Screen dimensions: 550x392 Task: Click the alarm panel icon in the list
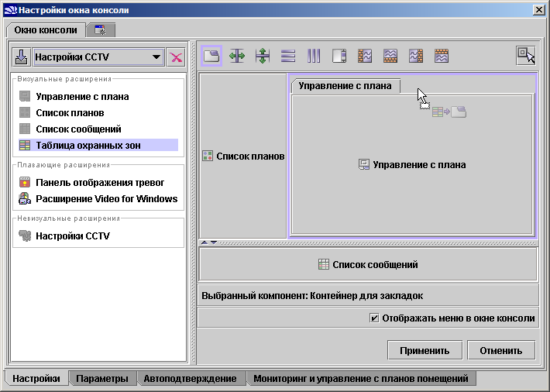(25, 183)
